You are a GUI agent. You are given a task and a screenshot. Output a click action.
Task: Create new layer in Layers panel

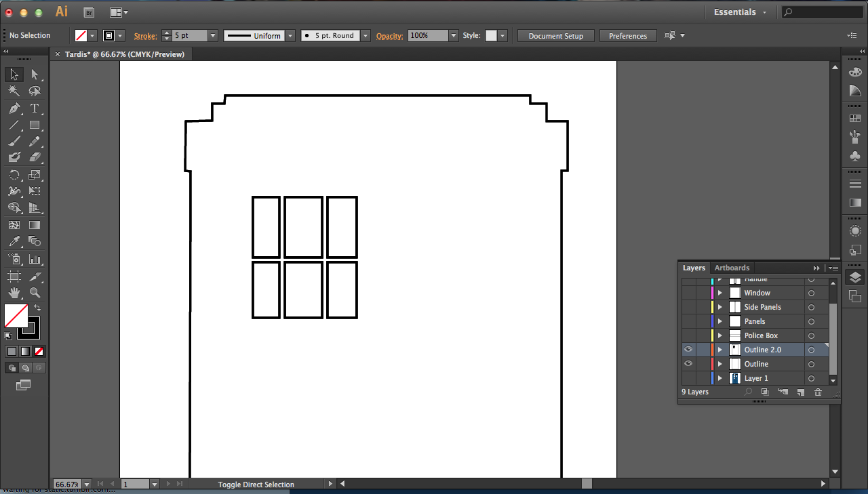coord(800,392)
